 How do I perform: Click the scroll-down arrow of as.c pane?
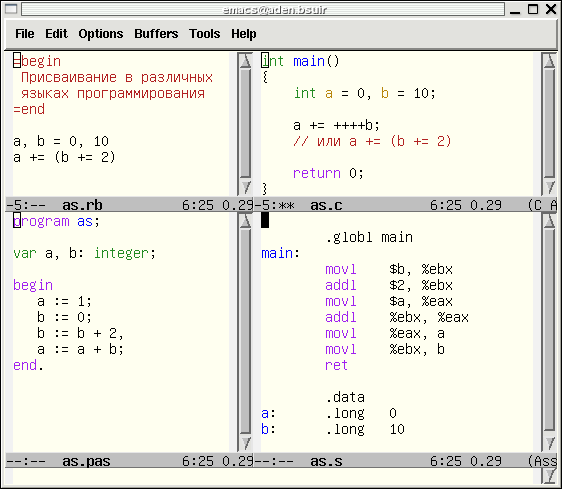click(x=549, y=187)
